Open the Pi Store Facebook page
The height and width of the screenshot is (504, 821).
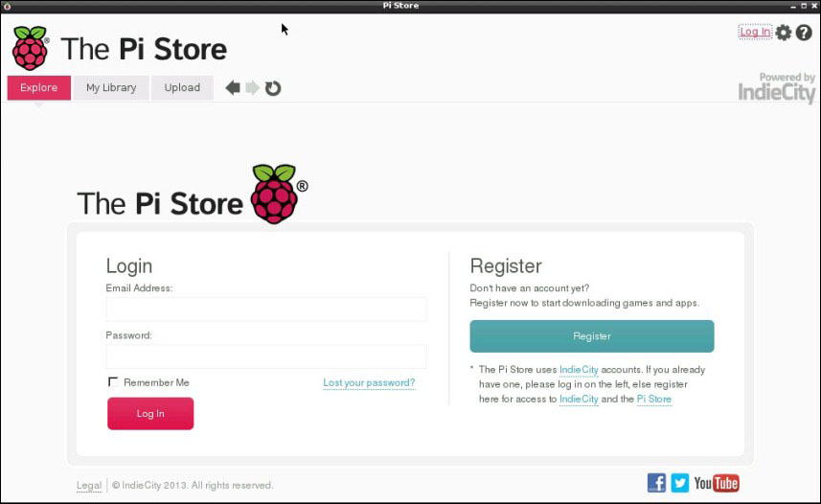(656, 483)
